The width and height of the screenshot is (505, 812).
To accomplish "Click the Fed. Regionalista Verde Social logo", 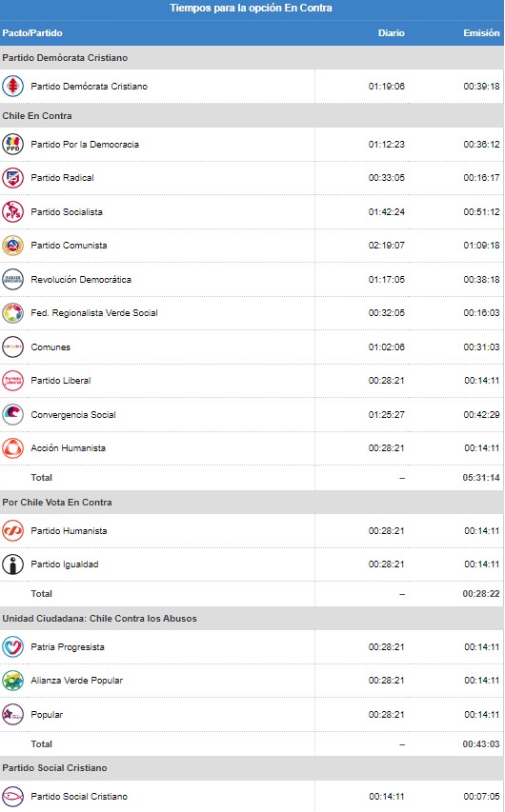I will coord(12,313).
